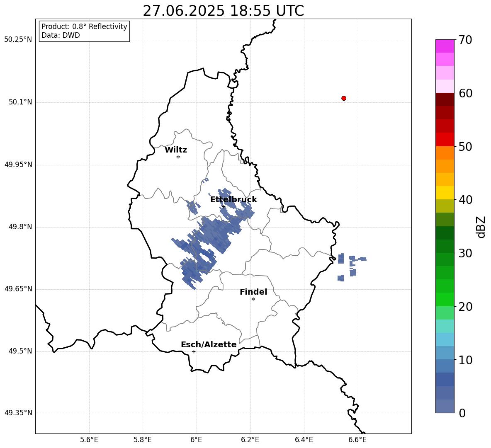Click the 6.6°E longitude label
The height and width of the screenshot is (448, 491).
tap(357, 440)
